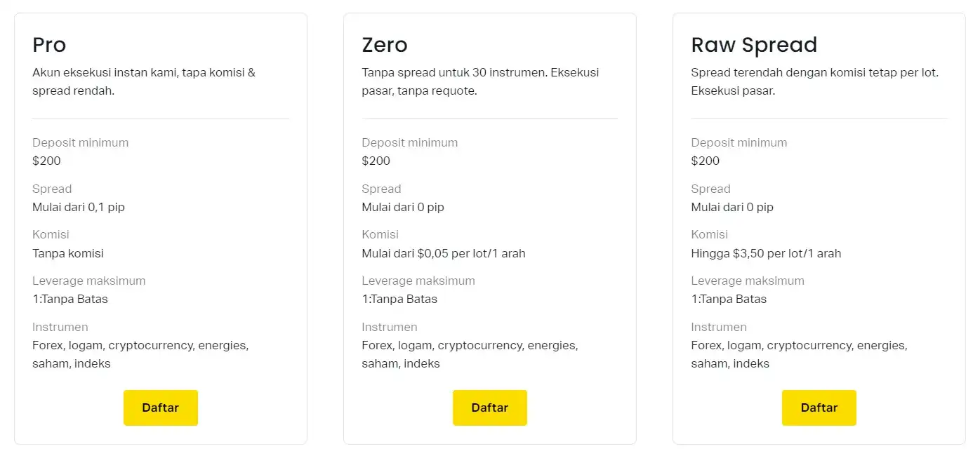
Task: Click '1:Tanpa Batas' leverage in Zero card
Action: click(399, 299)
